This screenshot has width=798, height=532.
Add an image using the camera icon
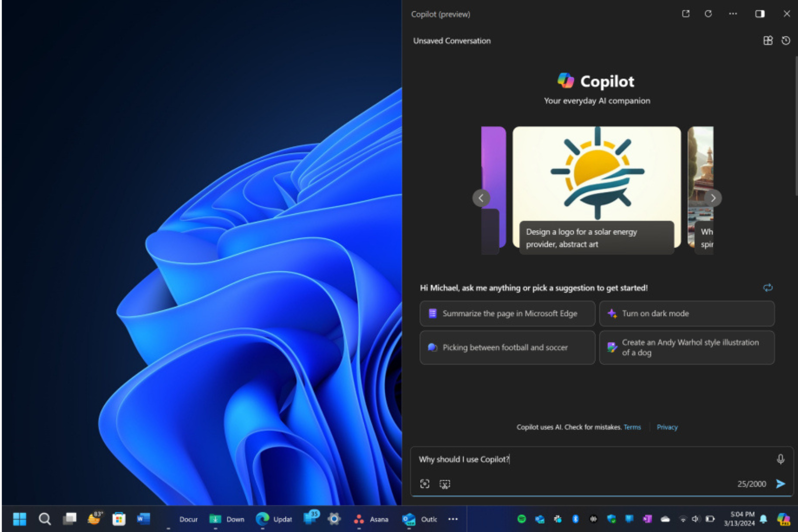click(x=425, y=484)
